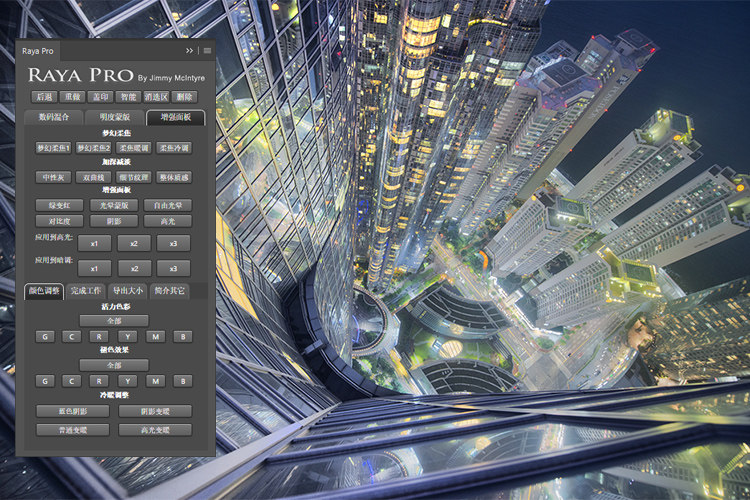750x500 pixels.
Task: Apply the 梦幻柔焦1 effect
Action: [x=54, y=148]
